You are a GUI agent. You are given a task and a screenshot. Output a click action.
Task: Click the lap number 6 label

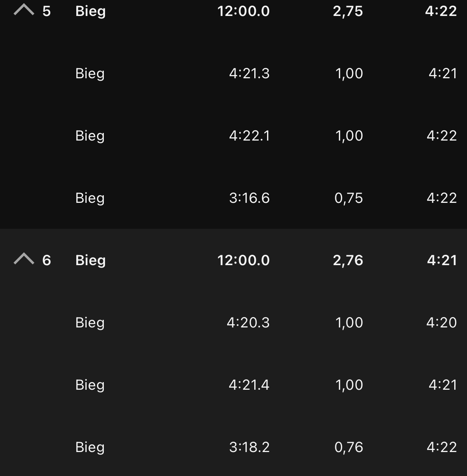pos(47,260)
